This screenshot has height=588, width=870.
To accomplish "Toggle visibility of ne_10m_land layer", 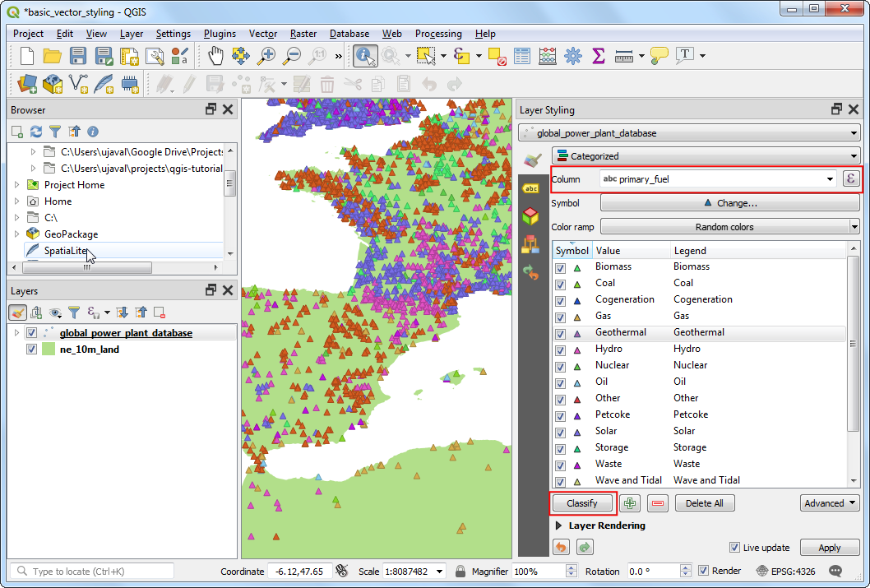I will (32, 350).
